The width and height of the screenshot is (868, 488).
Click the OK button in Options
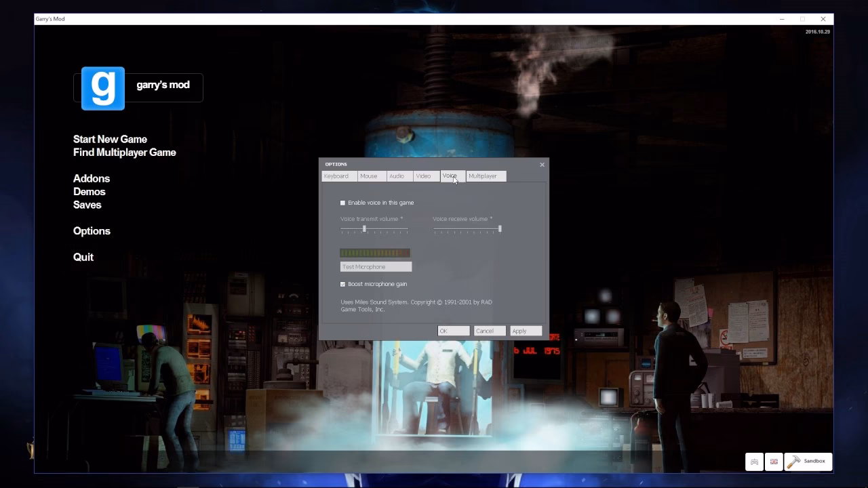pyautogui.click(x=454, y=331)
